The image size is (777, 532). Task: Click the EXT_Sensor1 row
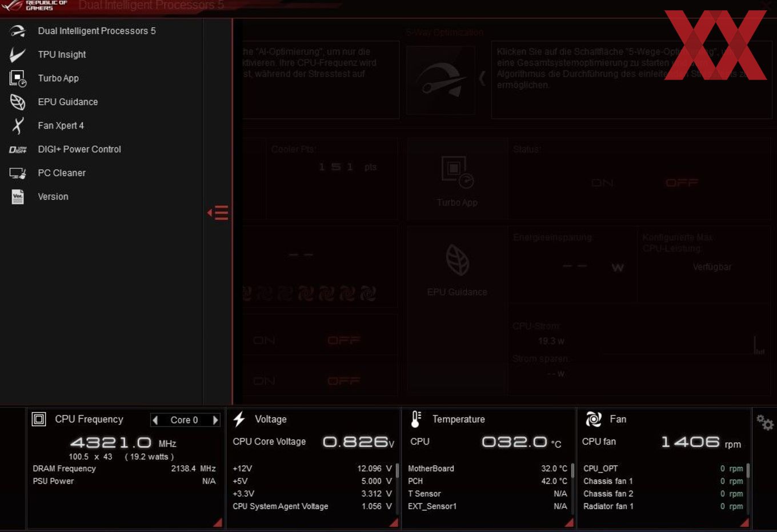point(487,506)
